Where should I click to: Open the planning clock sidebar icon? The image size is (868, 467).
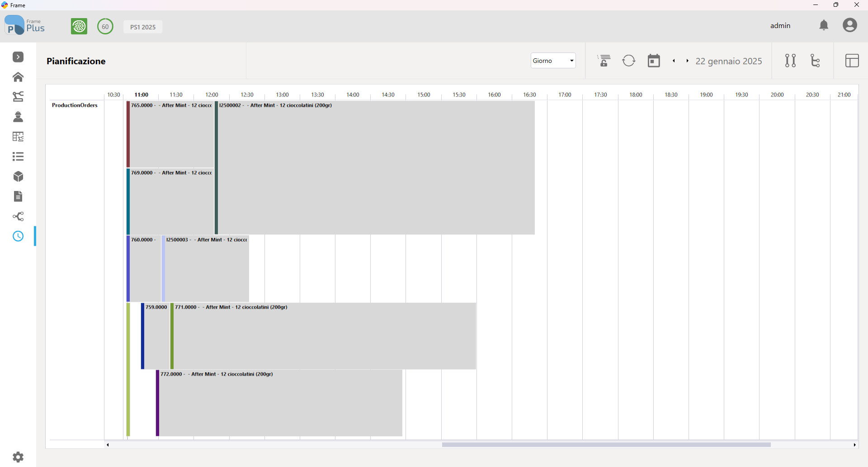18,236
